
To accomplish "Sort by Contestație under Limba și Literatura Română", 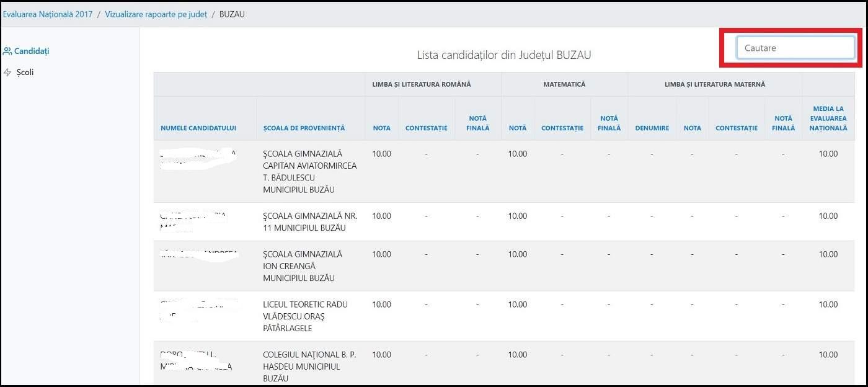I will [426, 128].
